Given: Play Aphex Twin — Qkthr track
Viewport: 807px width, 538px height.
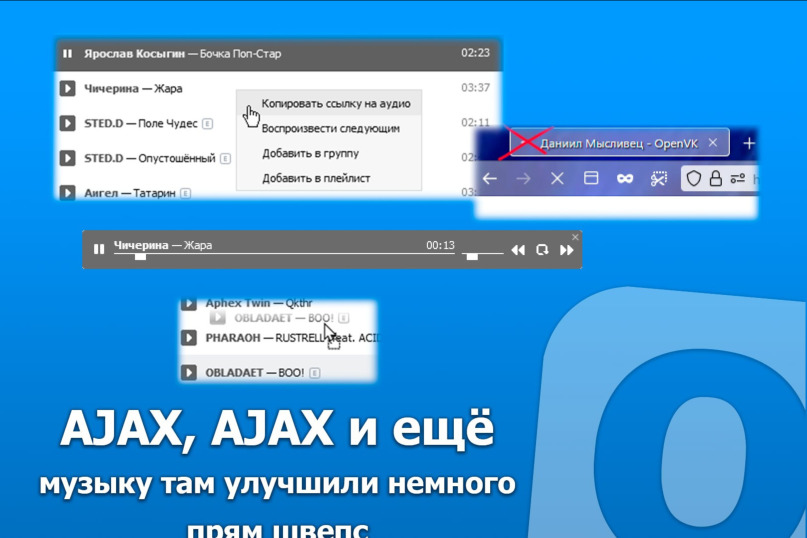Looking at the screenshot, I should [188, 303].
